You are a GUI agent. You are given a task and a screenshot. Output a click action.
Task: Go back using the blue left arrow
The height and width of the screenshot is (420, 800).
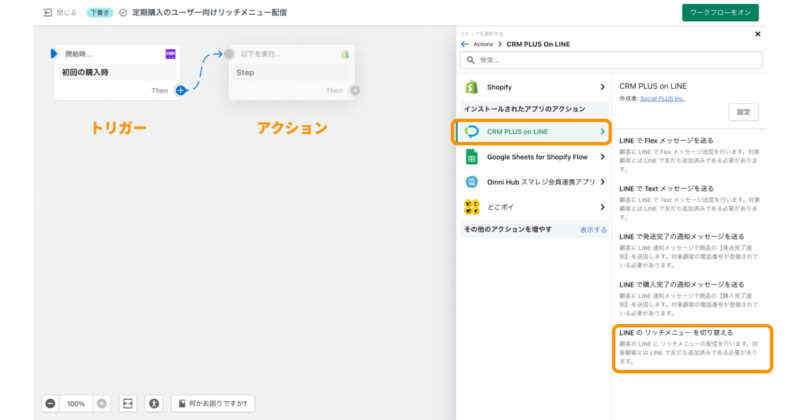(x=465, y=44)
